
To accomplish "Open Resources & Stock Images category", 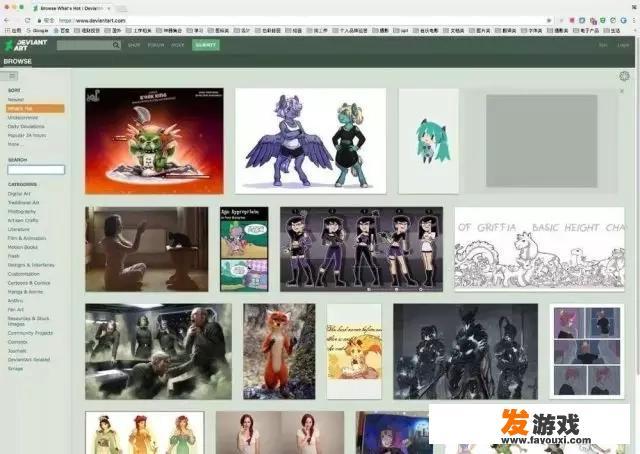I will 29,321.
